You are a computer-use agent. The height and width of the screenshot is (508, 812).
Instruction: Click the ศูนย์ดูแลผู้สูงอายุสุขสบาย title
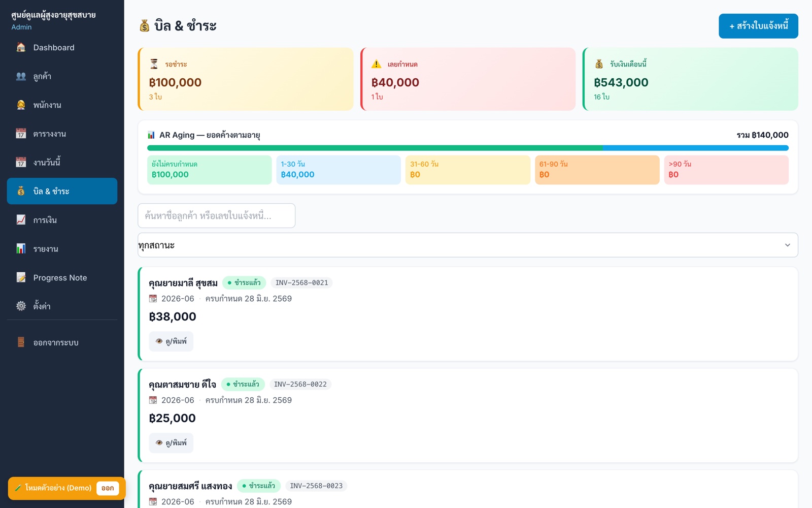coord(54,15)
